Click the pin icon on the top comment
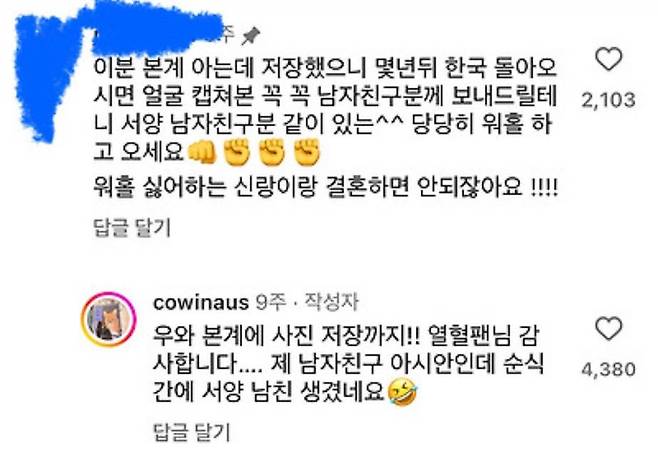 pos(250,36)
